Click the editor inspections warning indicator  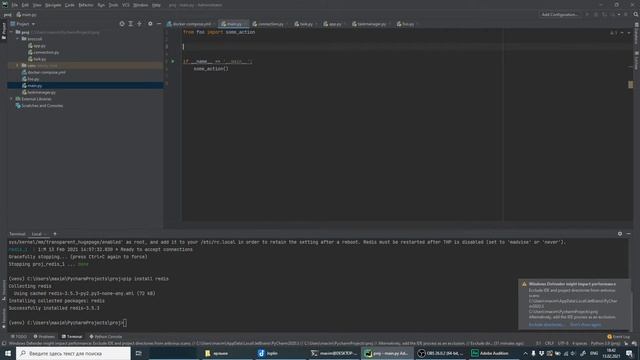pos(613,33)
